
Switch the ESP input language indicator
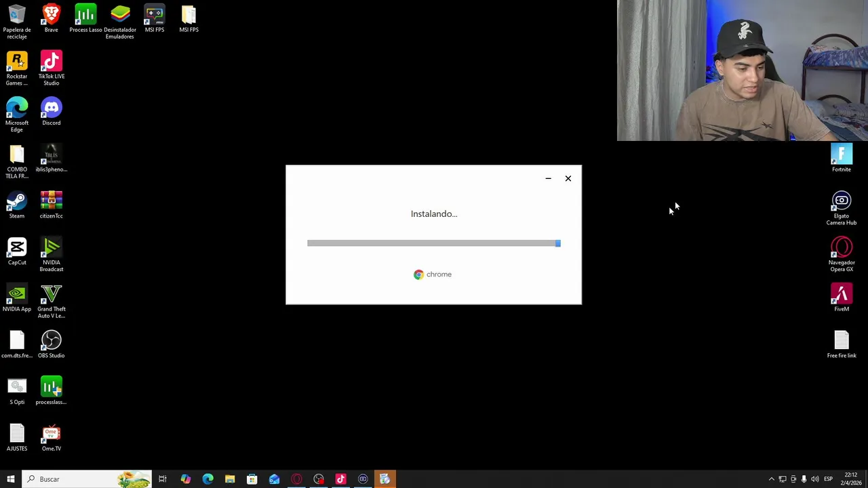tap(828, 479)
